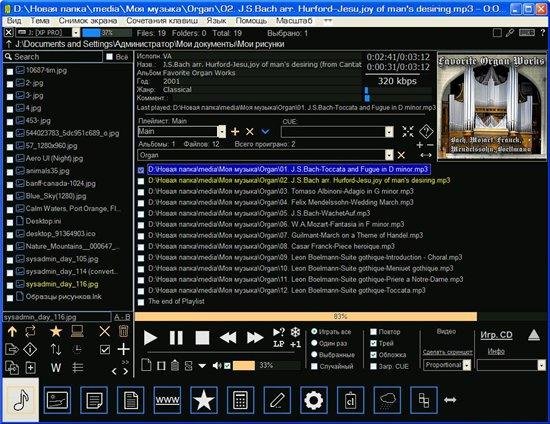Viewport: 550px width, 424px height.
Task: Play the current track
Action: tap(150, 338)
